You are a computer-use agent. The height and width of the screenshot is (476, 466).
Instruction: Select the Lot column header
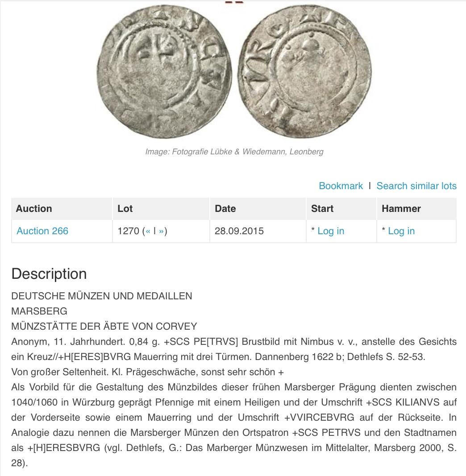pos(161,208)
